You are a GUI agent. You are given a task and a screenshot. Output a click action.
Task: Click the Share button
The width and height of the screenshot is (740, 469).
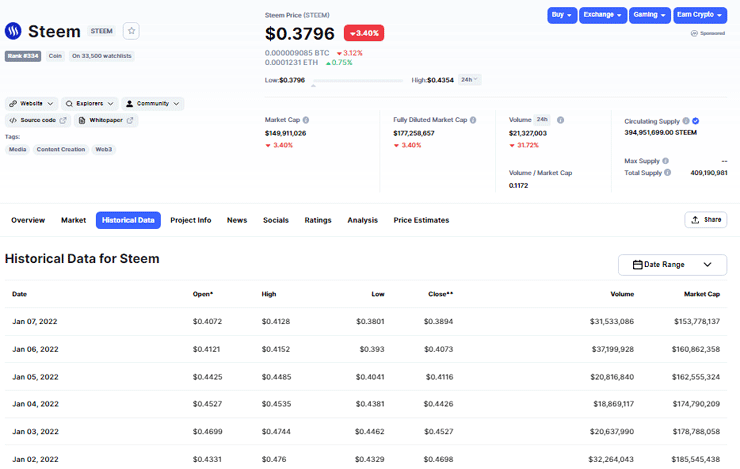click(x=706, y=220)
